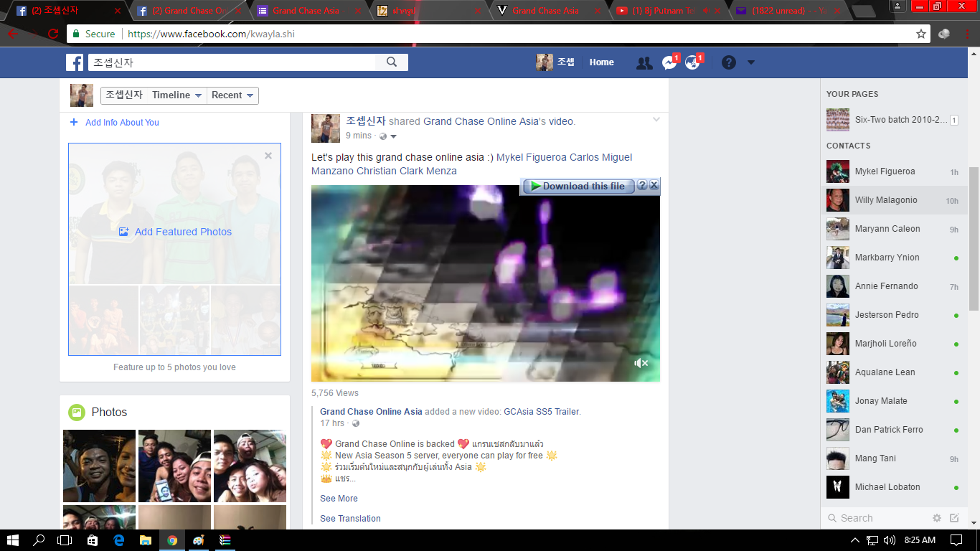Open the Quick Help question mark icon
Screen dimensions: 980x551
tap(729, 62)
